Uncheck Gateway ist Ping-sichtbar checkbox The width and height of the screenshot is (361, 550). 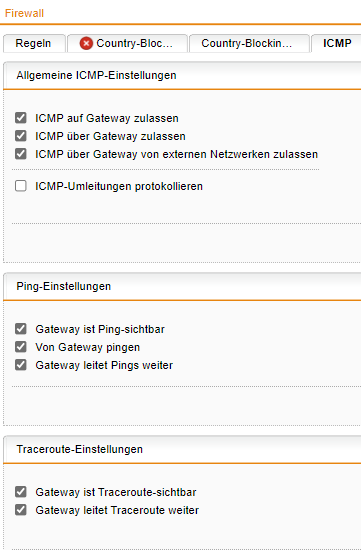21,329
